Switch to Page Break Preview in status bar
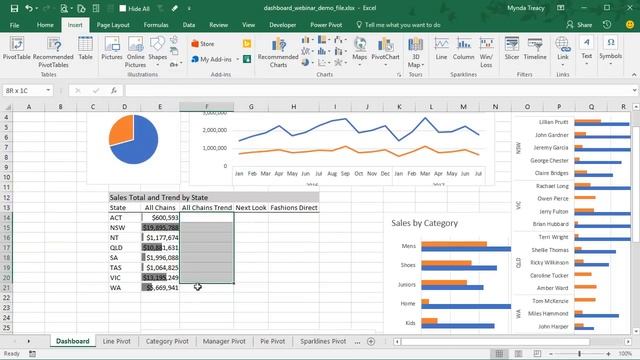The width and height of the screenshot is (640, 360). click(x=537, y=353)
